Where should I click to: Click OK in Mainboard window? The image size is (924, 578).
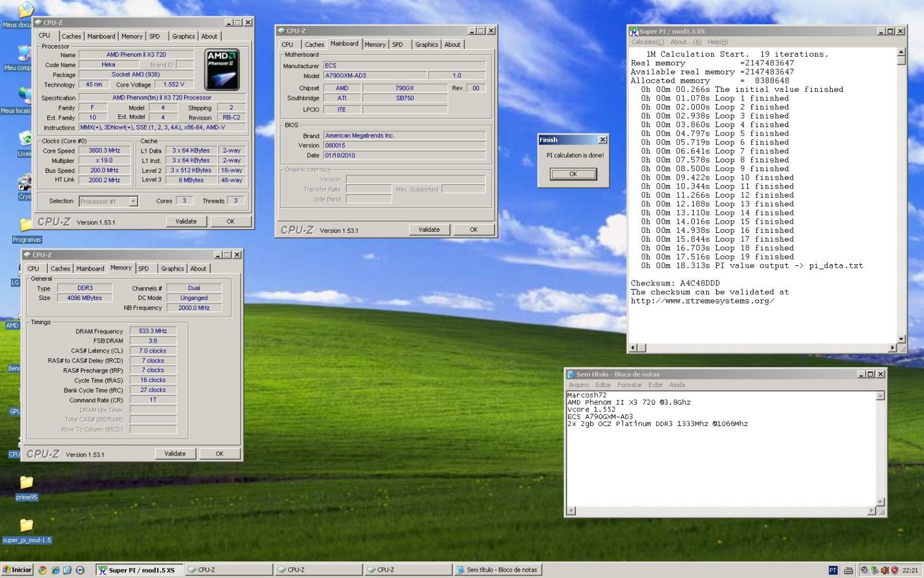coord(474,229)
